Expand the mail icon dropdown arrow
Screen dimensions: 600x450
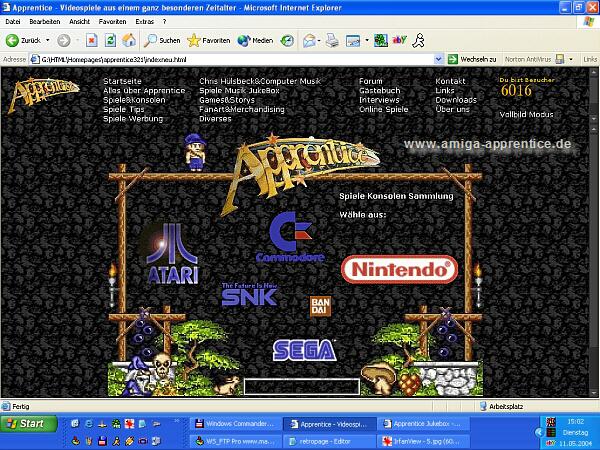click(319, 40)
